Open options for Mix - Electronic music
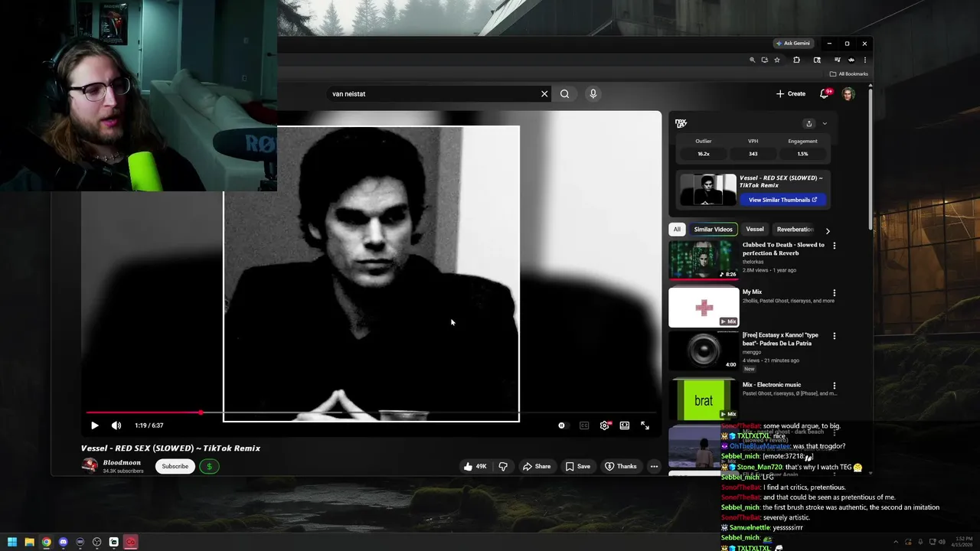 point(835,386)
